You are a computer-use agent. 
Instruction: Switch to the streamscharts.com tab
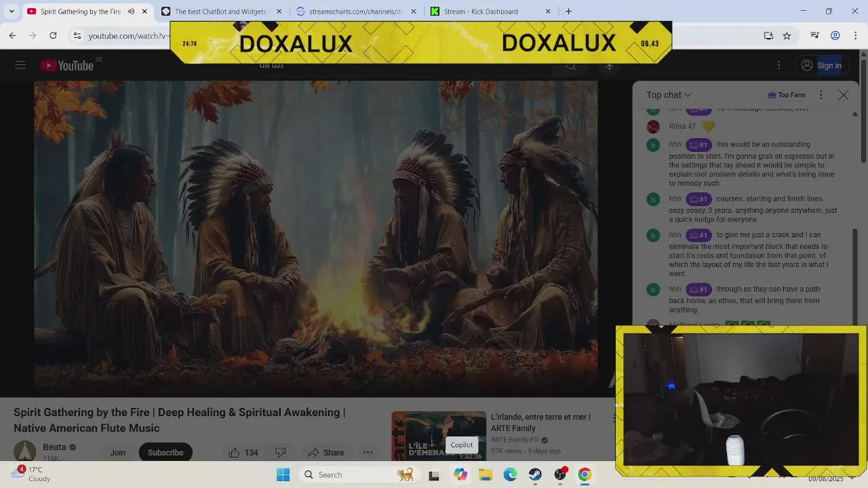[356, 12]
